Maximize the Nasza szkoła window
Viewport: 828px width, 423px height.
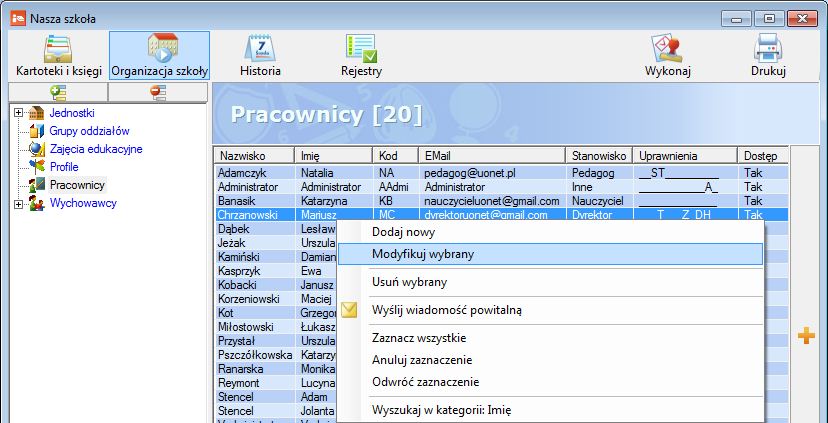click(x=769, y=19)
